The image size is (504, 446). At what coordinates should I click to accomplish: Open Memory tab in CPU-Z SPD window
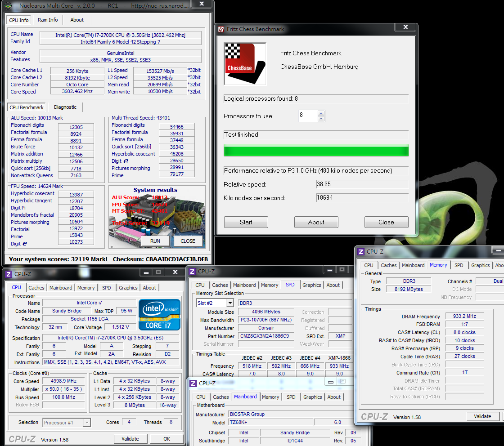click(x=270, y=285)
